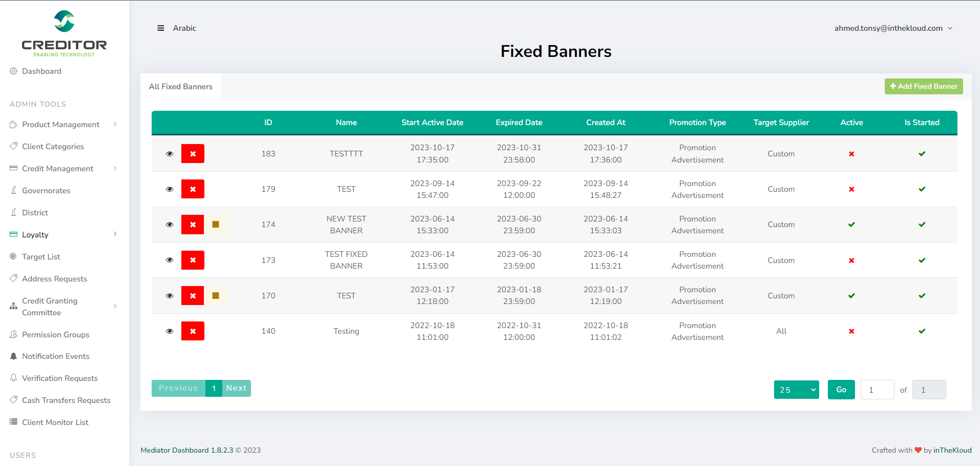Click the yellow stop button for banner 170
This screenshot has width=980, height=466.
coord(216,296)
